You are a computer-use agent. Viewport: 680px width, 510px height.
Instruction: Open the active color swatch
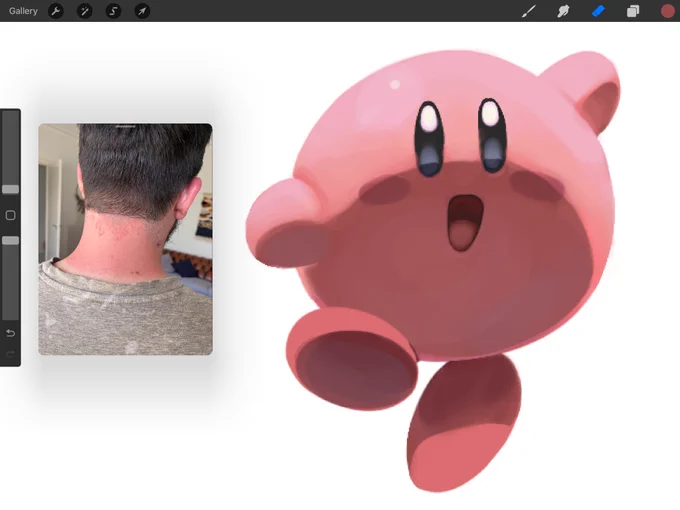pos(668,11)
